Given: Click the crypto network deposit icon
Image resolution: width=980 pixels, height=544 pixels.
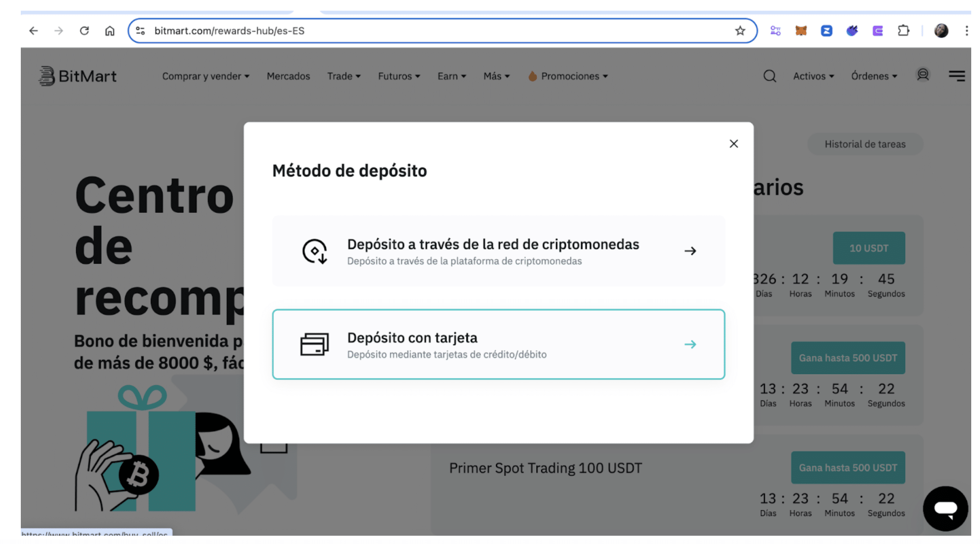Looking at the screenshot, I should 315,251.
